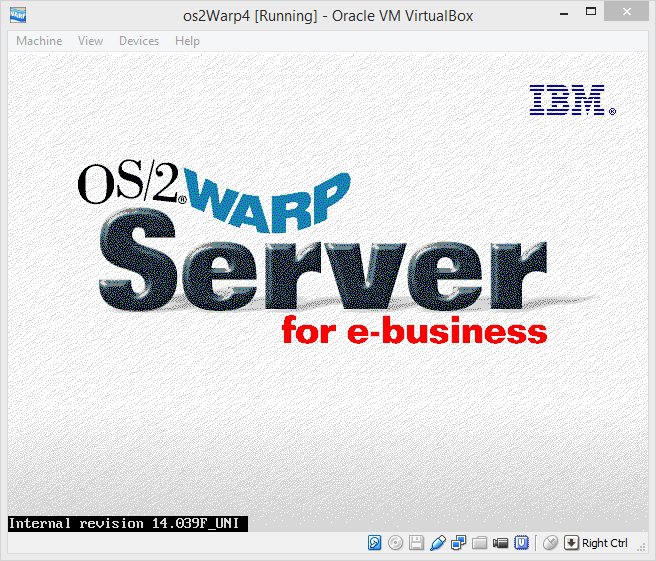
Task: Click the Internal revision 14.039F_UNI text
Action: [124, 523]
